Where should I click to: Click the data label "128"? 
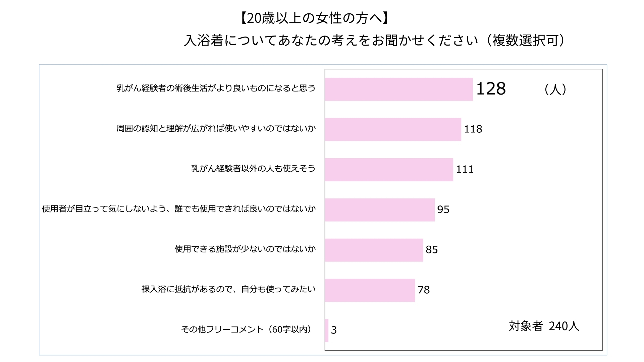click(491, 89)
